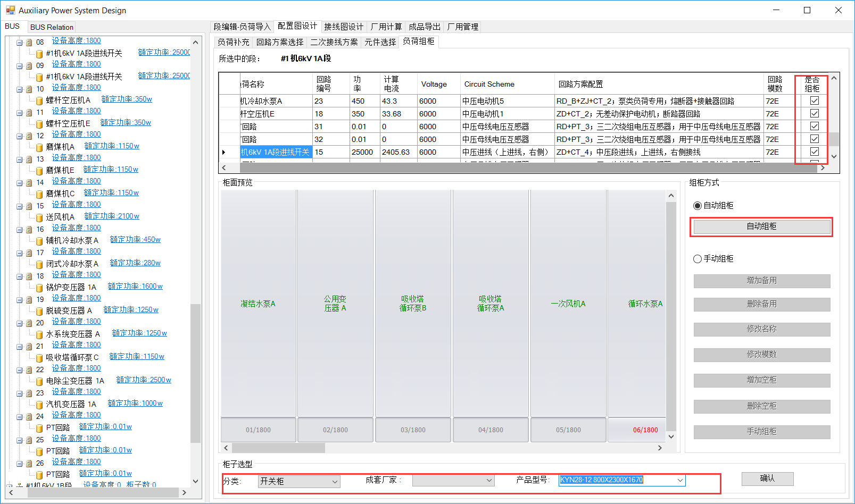Screen dimensions: 855x504
Task: Click the Auxiliary Power System Design app icon
Action: click(x=10, y=10)
